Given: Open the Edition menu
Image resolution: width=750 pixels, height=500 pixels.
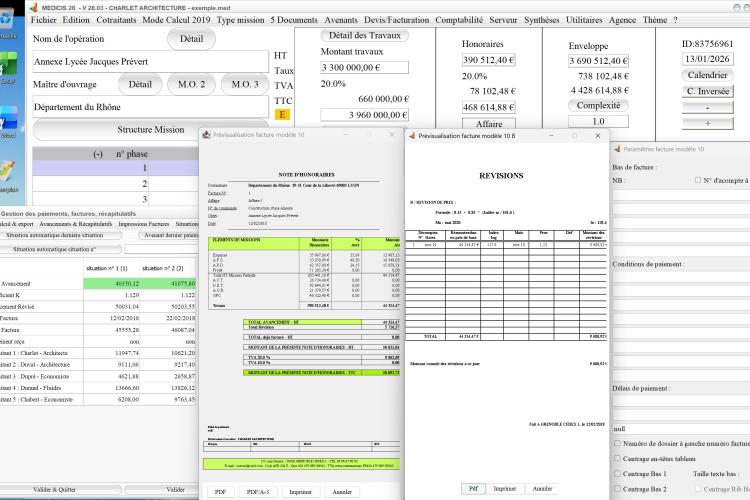Looking at the screenshot, I should [76, 20].
